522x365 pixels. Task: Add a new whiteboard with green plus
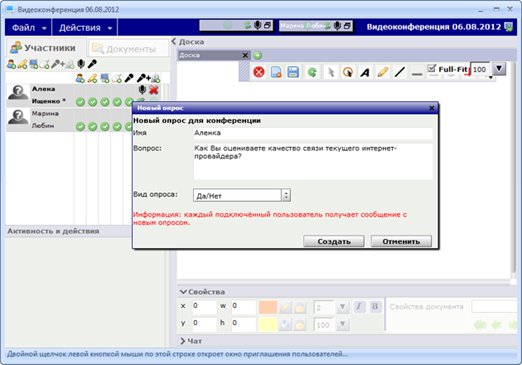(257, 55)
